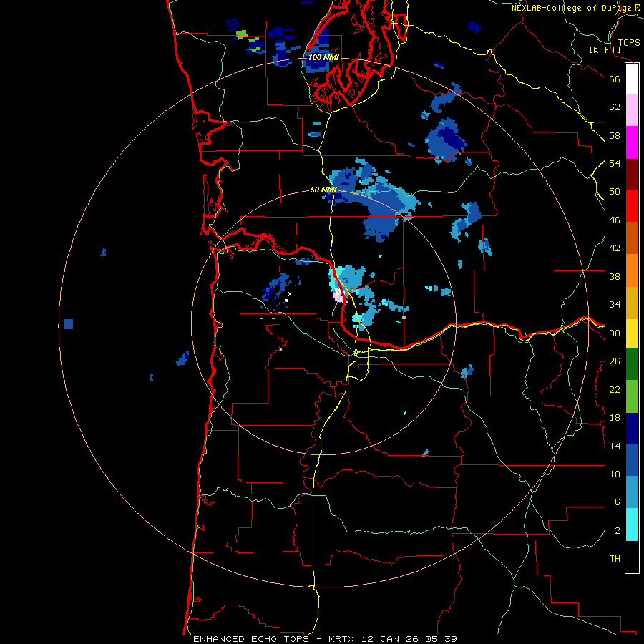Click the light blue legend swatch
The height and width of the screenshot is (644, 644).
[632, 492]
